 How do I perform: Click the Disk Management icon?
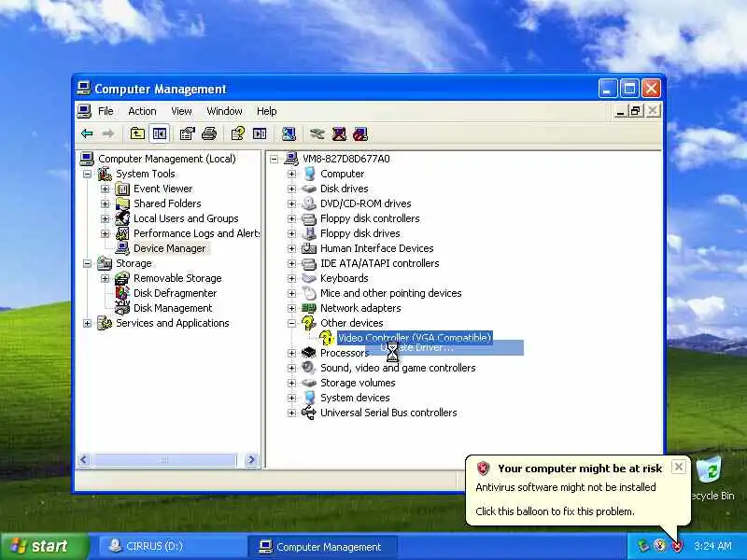click(x=122, y=308)
